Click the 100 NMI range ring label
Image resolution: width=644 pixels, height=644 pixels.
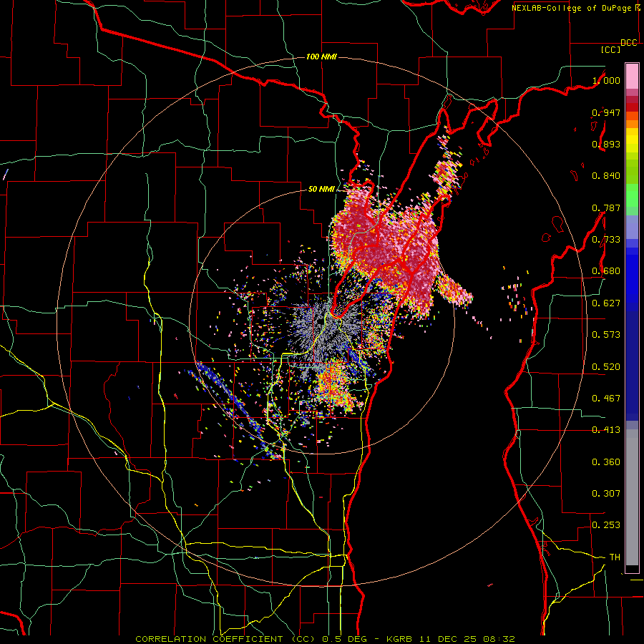[321, 57]
